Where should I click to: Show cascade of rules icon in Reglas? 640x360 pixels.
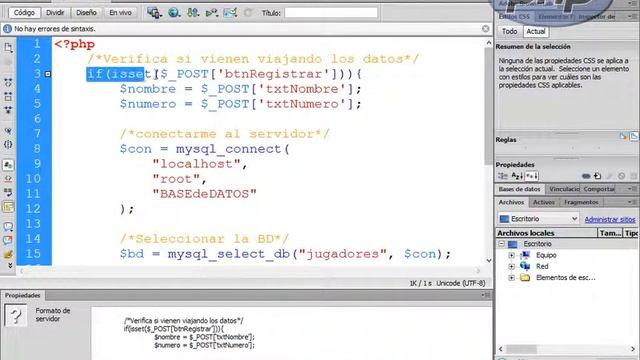pos(634,136)
